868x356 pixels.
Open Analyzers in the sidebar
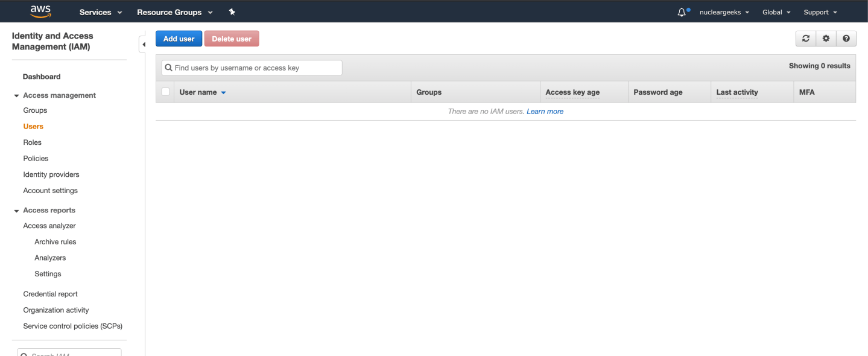click(x=50, y=258)
